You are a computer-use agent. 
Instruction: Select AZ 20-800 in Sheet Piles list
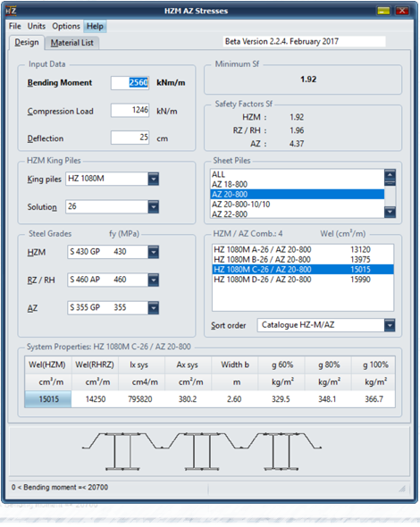tap(298, 194)
